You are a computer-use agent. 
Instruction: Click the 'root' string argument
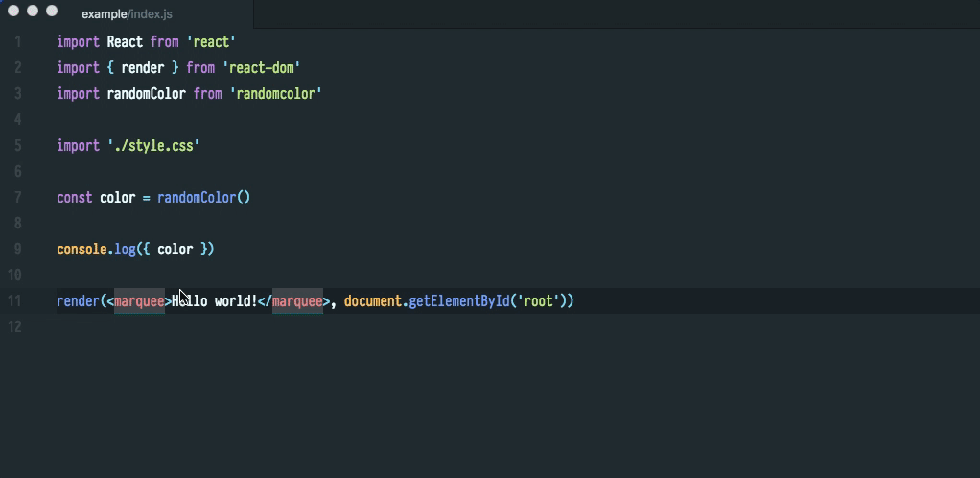(538, 301)
